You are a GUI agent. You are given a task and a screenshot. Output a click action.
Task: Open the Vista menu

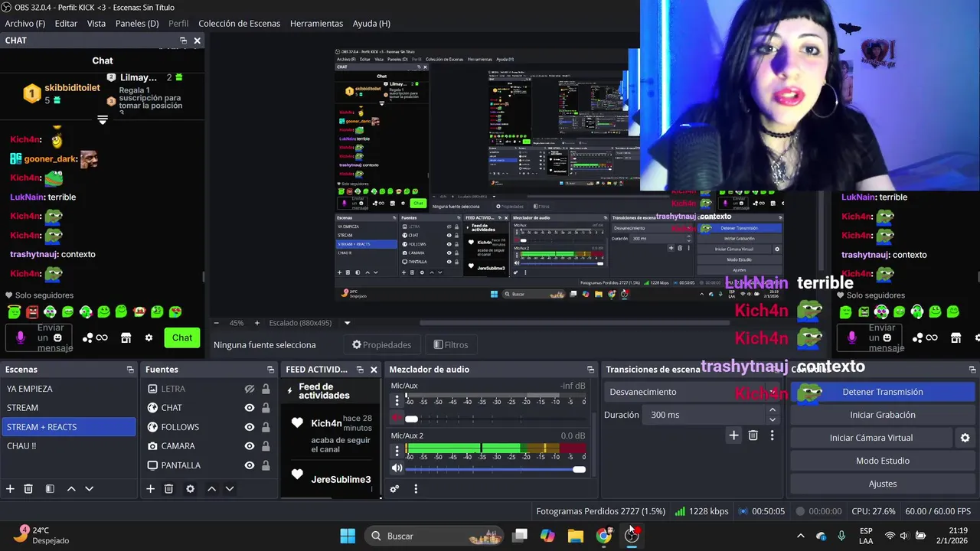click(x=96, y=24)
